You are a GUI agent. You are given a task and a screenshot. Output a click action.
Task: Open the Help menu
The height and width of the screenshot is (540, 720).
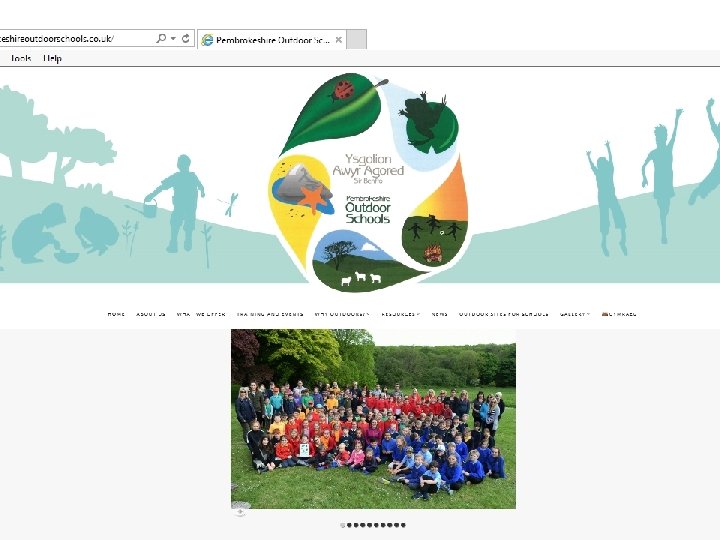52,58
